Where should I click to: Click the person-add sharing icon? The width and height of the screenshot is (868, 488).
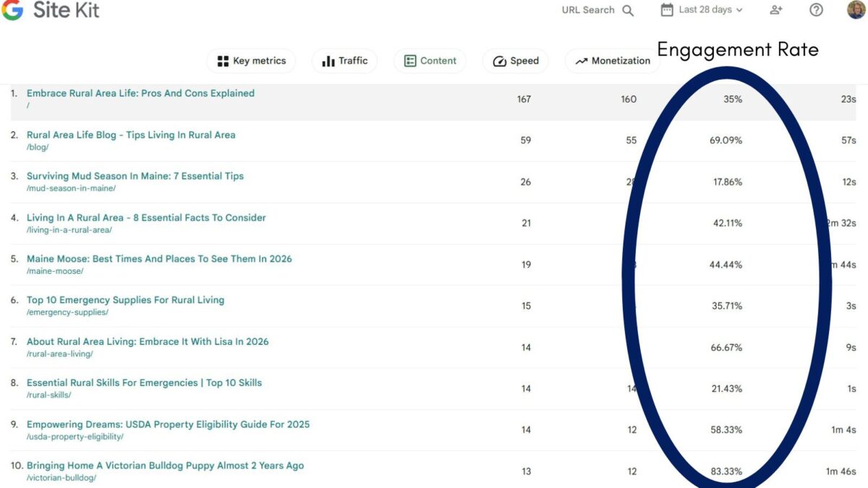coord(775,9)
